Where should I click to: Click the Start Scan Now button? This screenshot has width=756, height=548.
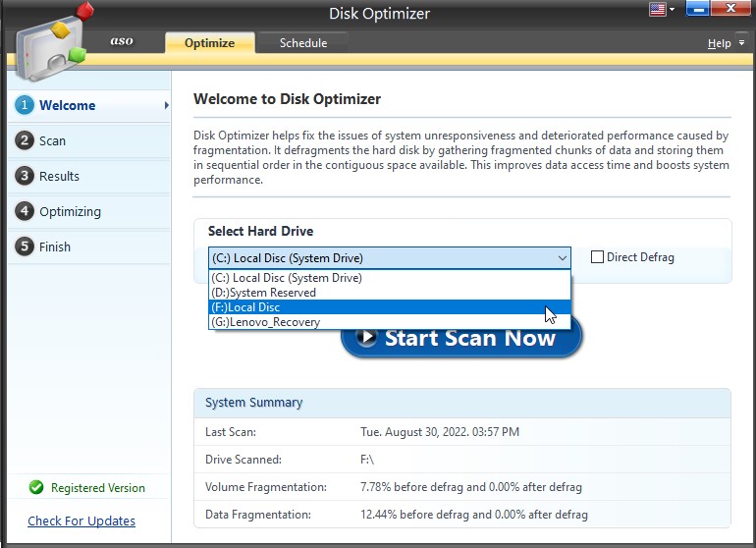point(461,338)
